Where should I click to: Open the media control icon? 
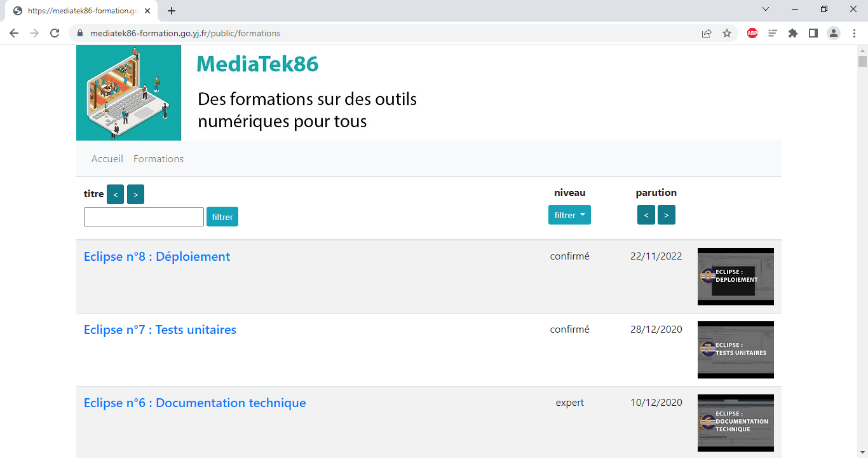pyautogui.click(x=773, y=33)
